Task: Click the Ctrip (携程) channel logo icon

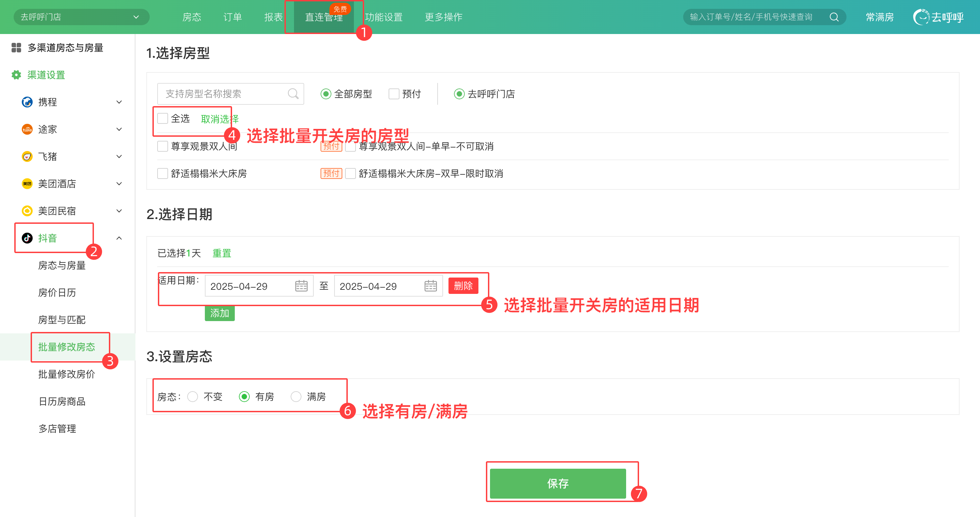Action: tap(27, 102)
